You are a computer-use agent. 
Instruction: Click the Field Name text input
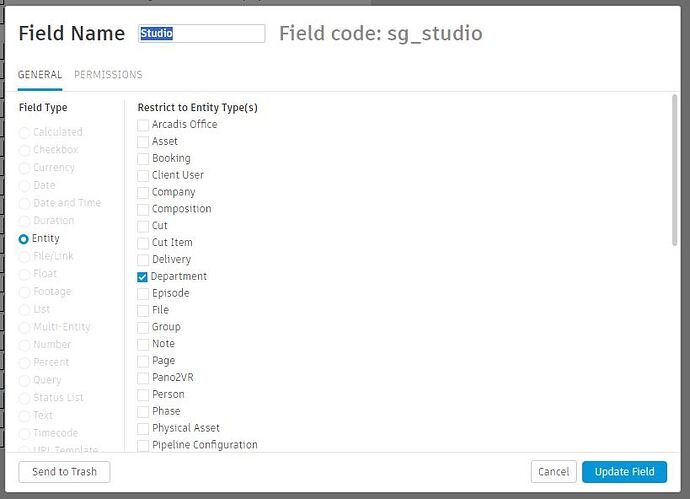202,34
